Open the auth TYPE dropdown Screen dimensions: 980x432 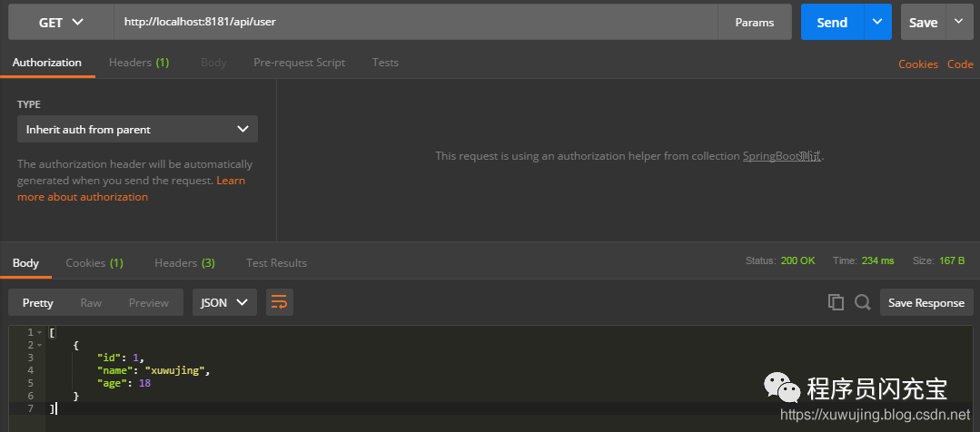click(x=137, y=129)
